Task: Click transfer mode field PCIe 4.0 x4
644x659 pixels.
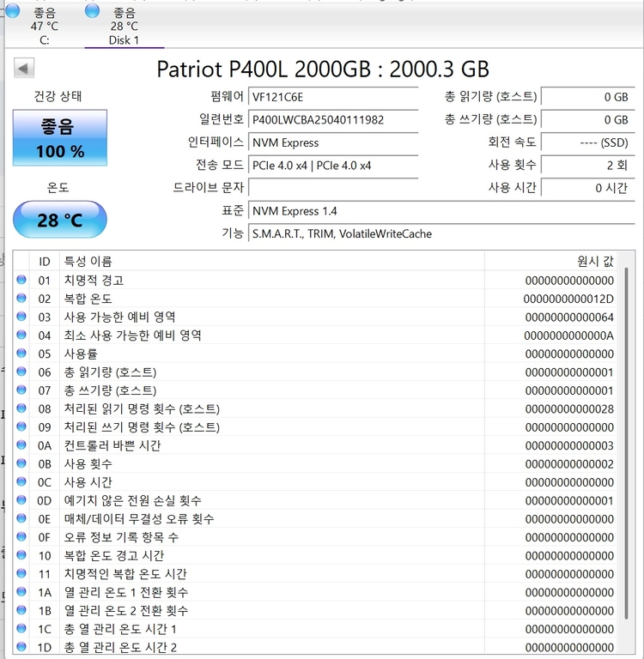Action: pyautogui.click(x=333, y=165)
